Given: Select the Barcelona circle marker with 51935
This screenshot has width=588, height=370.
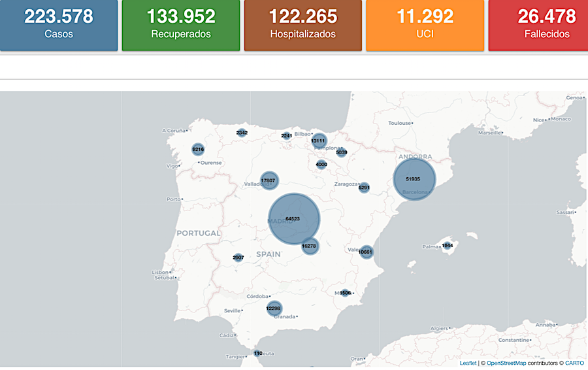Looking at the screenshot, I should [414, 179].
